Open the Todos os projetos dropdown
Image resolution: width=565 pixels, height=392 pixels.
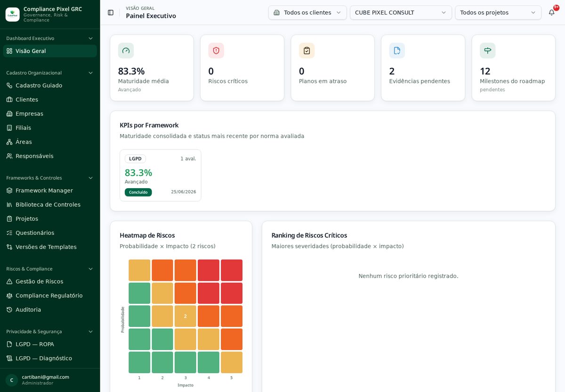click(498, 13)
